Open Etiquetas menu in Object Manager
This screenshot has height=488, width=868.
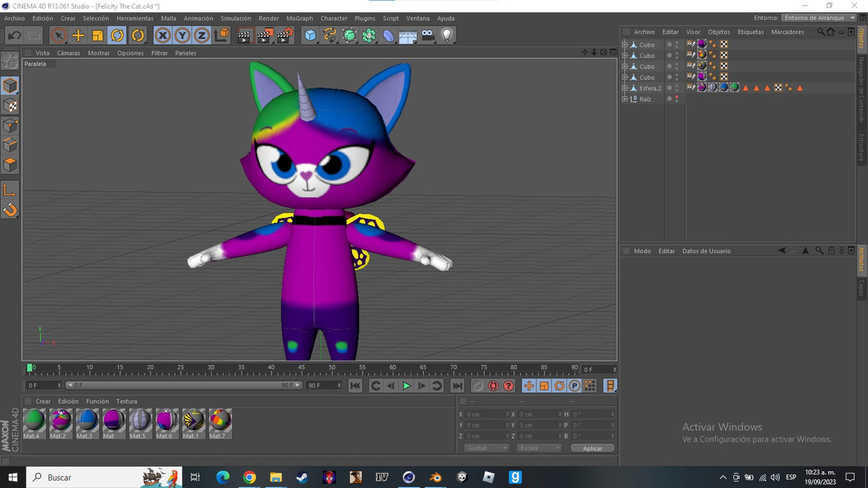tap(751, 32)
